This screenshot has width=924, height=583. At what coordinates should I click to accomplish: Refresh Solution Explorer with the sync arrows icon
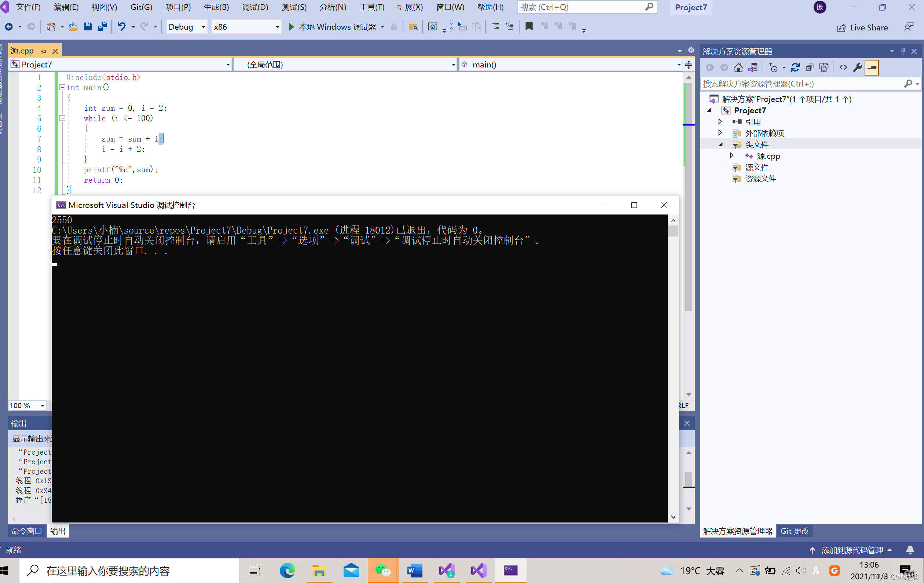tap(795, 67)
